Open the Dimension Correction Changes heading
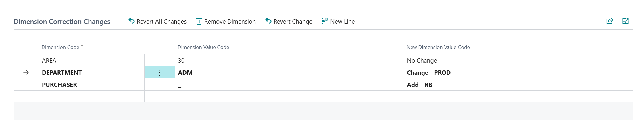Viewport: 644px width, 120px height. coord(62,22)
